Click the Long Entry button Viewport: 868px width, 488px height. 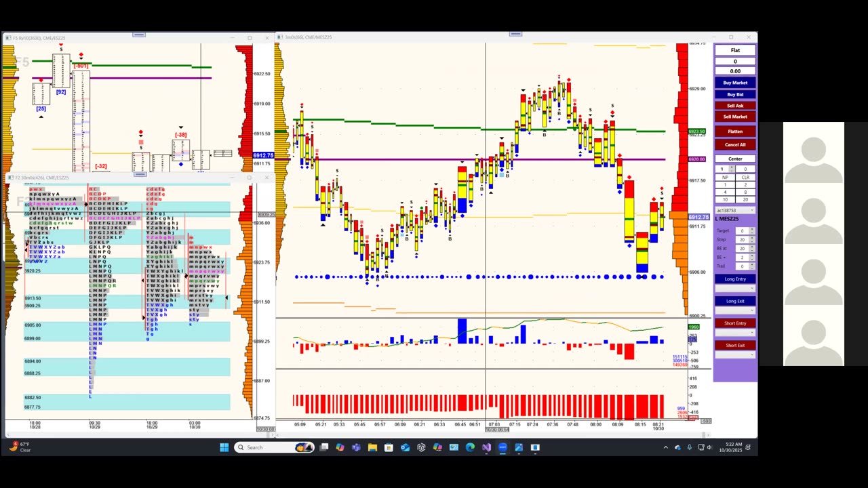point(735,279)
